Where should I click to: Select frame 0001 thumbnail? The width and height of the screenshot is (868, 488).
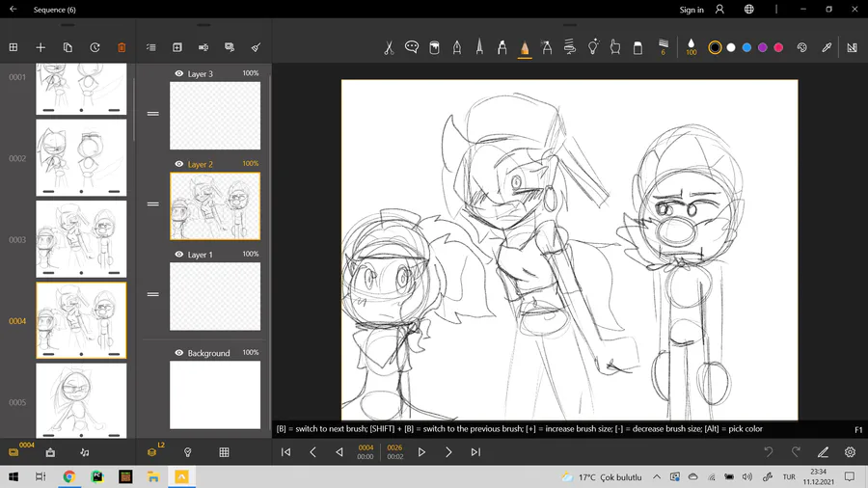coord(81,89)
